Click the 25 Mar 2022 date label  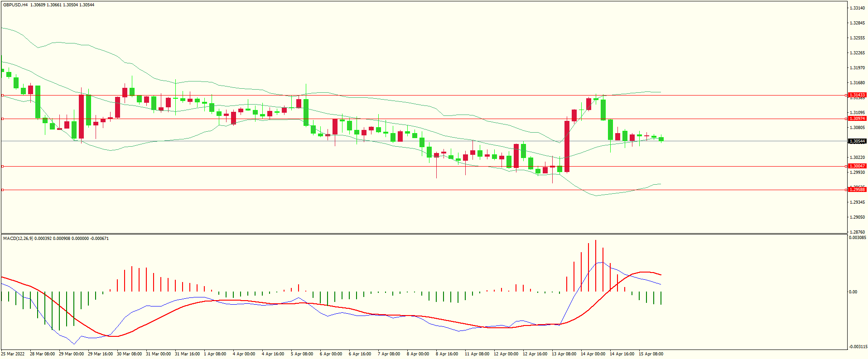point(13,354)
